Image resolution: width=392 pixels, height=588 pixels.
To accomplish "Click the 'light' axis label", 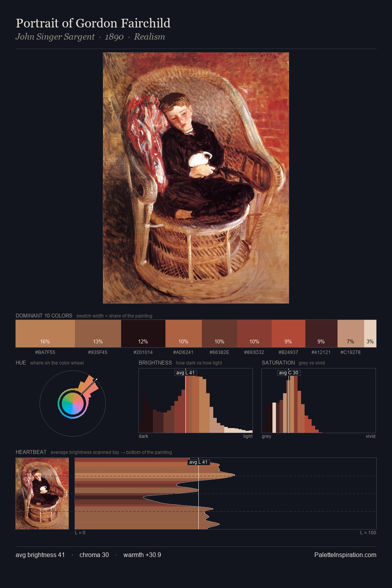I will pyautogui.click(x=248, y=436).
